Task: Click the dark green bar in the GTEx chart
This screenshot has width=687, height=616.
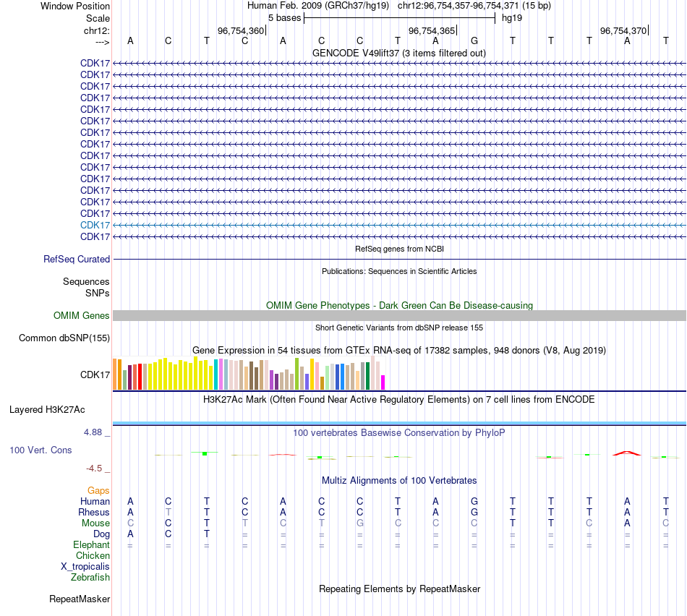Action: (x=367, y=376)
